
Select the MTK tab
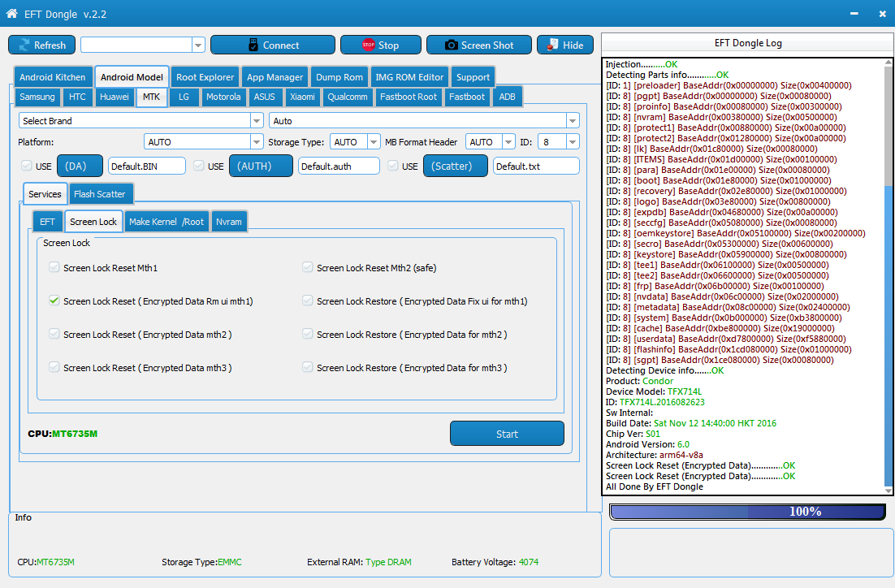coord(151,97)
